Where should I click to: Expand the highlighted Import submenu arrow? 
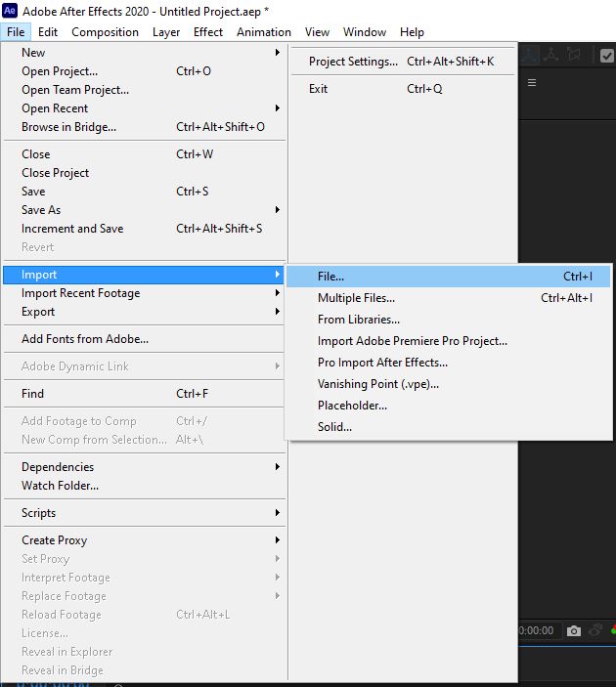coord(277,275)
